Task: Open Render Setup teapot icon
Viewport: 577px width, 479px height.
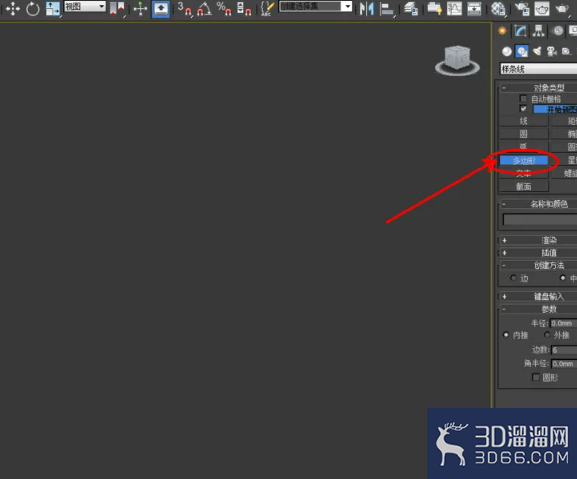Action: 522,8
